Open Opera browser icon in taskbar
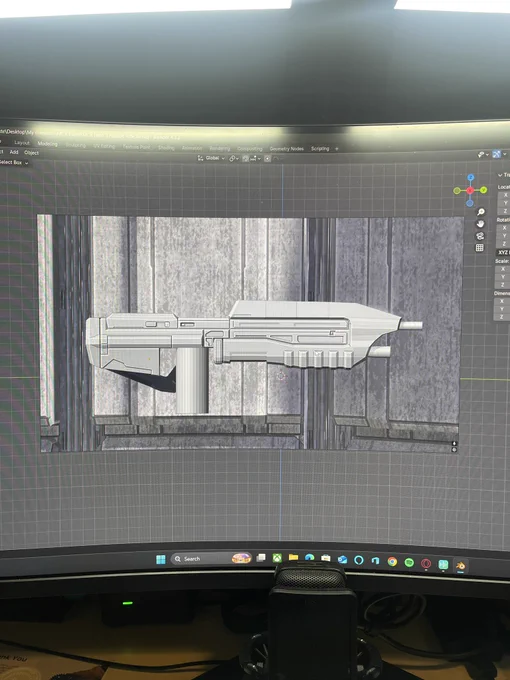 426,563
